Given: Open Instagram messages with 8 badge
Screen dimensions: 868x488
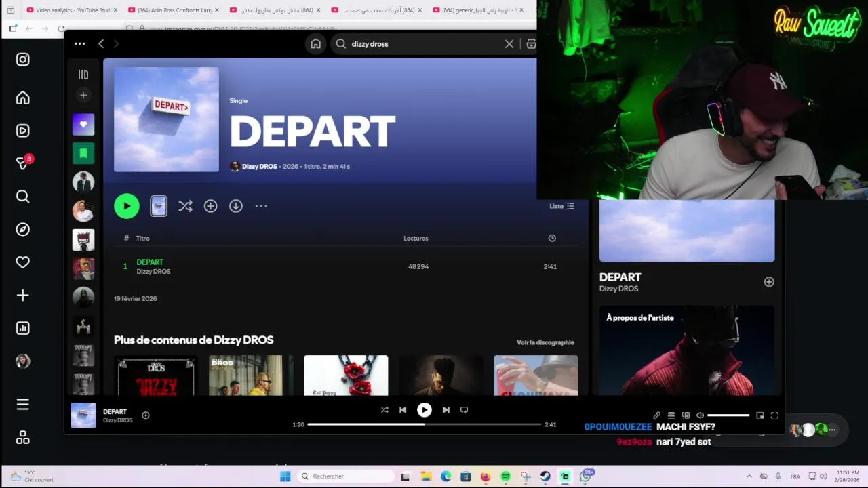Looking at the screenshot, I should click(x=23, y=163).
